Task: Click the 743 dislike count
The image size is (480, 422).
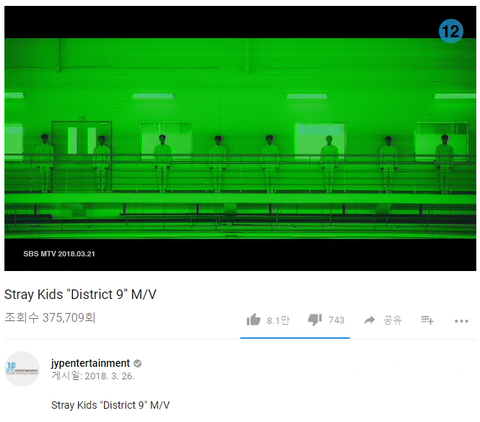Action: [336, 320]
